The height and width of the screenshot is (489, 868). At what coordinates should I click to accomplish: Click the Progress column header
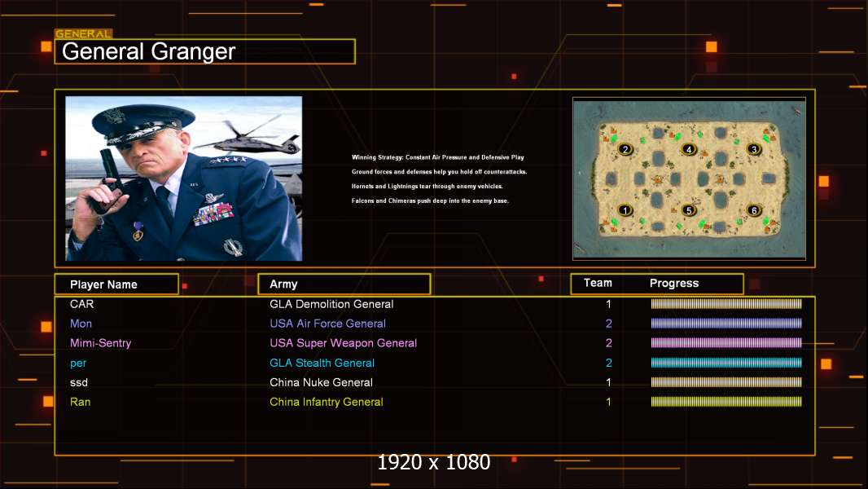click(x=673, y=284)
